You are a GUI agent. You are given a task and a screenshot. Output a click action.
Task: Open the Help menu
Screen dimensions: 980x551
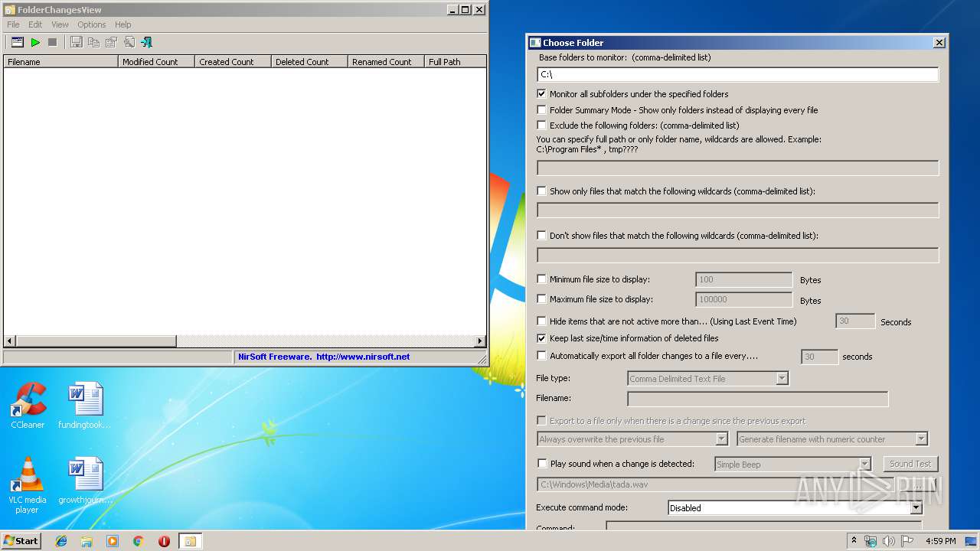(x=122, y=24)
